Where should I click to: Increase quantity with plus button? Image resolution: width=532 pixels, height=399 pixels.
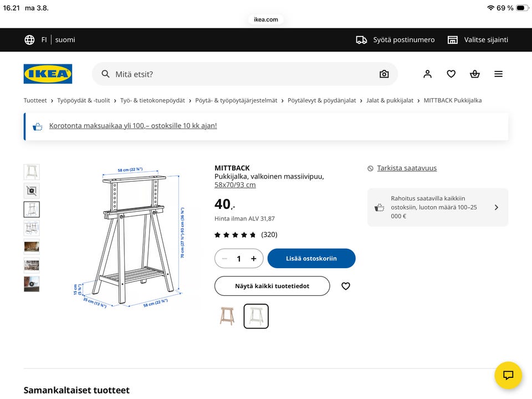tap(253, 259)
